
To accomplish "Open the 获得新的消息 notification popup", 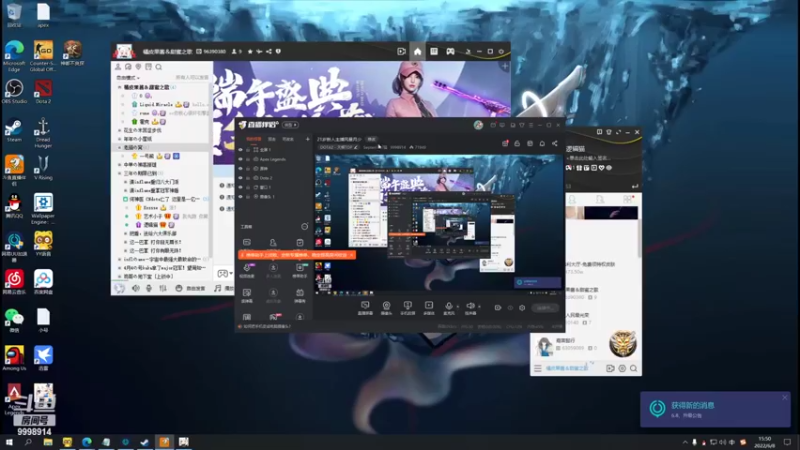I will pyautogui.click(x=715, y=409).
